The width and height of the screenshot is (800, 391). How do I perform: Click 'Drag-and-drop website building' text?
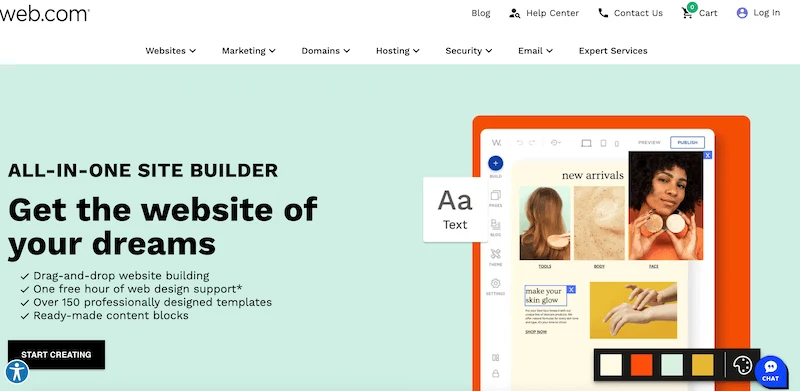(121, 276)
